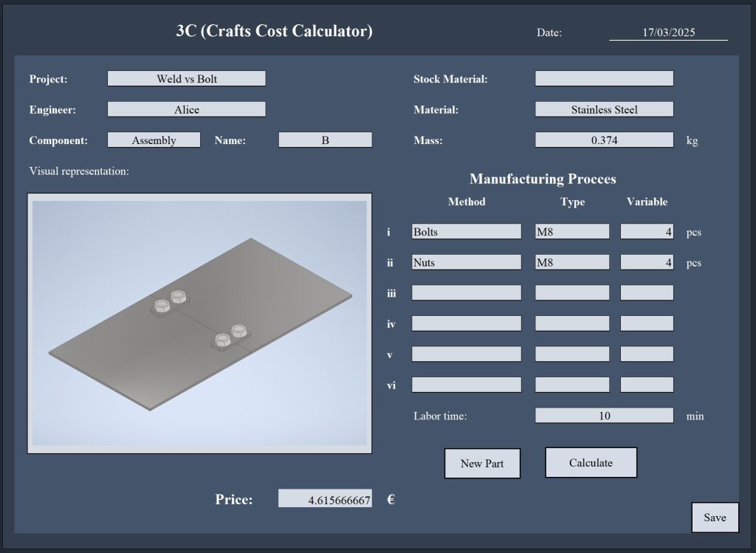Open the Component field set to Assembly
756x553 pixels.
coord(154,140)
